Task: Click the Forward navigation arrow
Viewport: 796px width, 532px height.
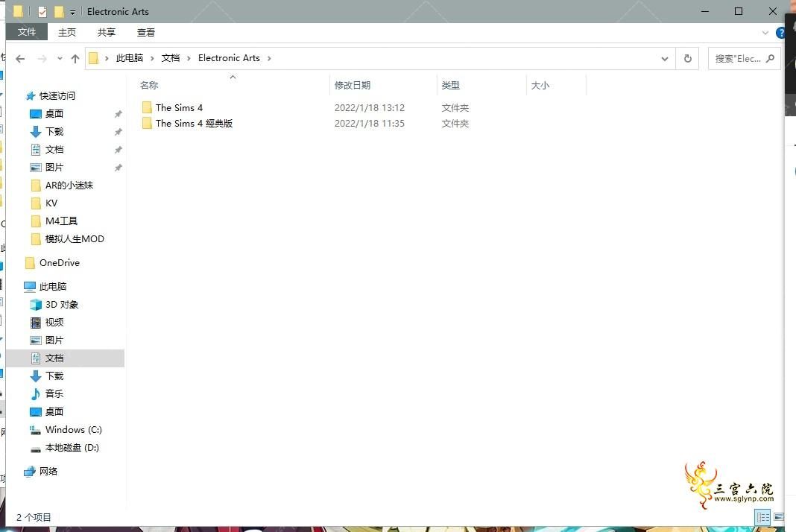Action: [x=42, y=59]
